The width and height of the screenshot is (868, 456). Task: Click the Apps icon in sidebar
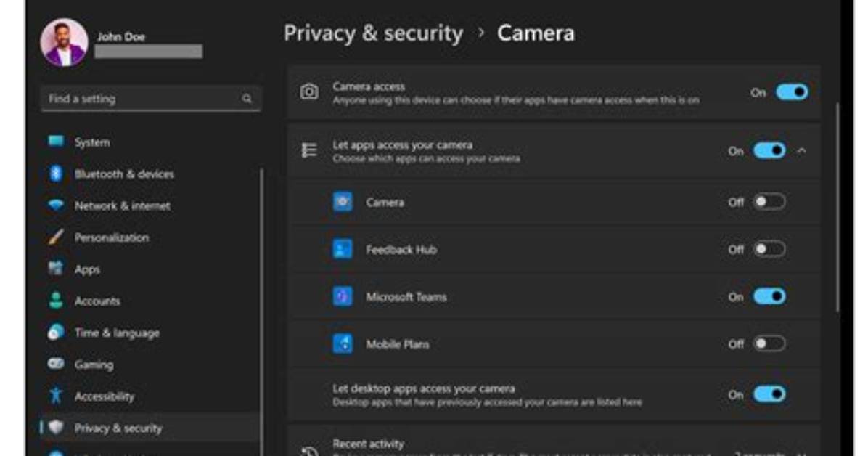click(56, 269)
